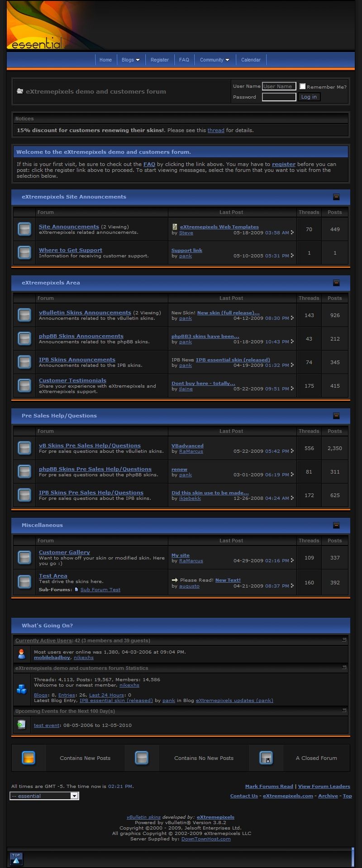Screen dimensions: 362x868
Task: Click the forum statistics blue cubes icon
Action: pyautogui.click(x=22, y=689)
